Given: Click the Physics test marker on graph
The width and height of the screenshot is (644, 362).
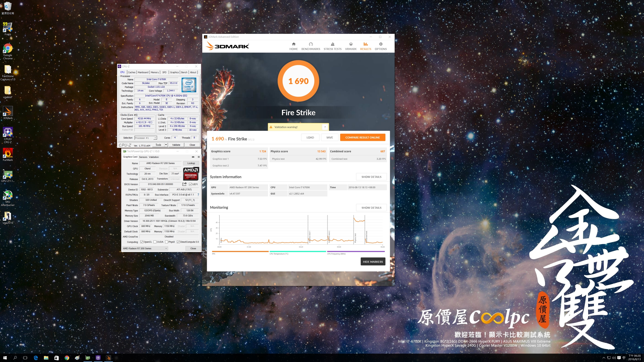Looking at the screenshot, I should click(355, 238).
